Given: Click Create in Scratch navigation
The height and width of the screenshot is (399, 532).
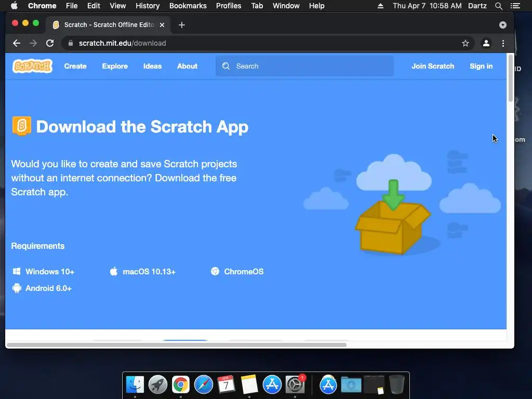Looking at the screenshot, I should pyautogui.click(x=75, y=66).
